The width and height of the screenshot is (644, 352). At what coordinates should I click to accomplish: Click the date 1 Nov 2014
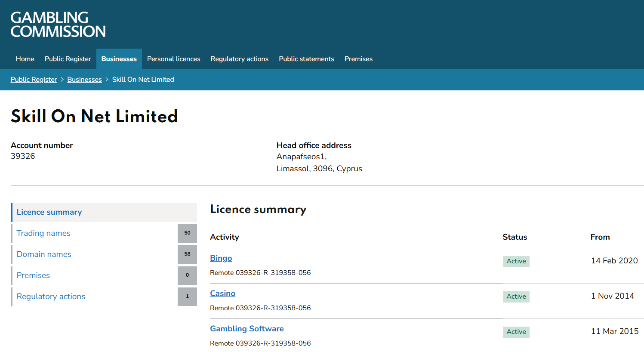(x=613, y=296)
